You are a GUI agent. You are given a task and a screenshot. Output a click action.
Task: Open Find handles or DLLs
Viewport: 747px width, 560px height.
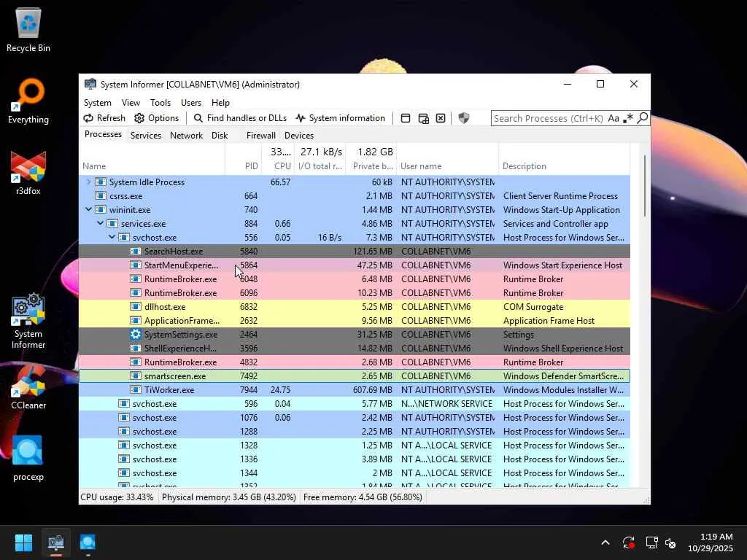240,118
